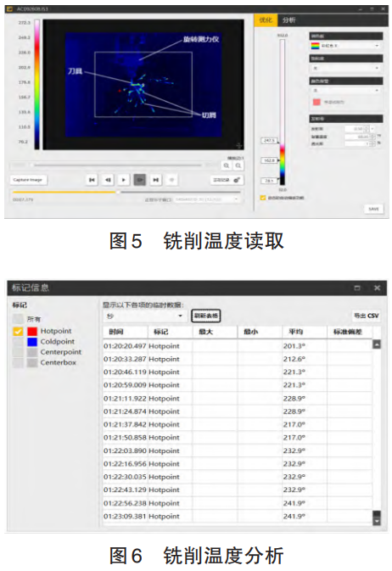The width and height of the screenshot is (392, 571).
Task: Toggle the Centerpoint checkbox
Action: point(18,352)
